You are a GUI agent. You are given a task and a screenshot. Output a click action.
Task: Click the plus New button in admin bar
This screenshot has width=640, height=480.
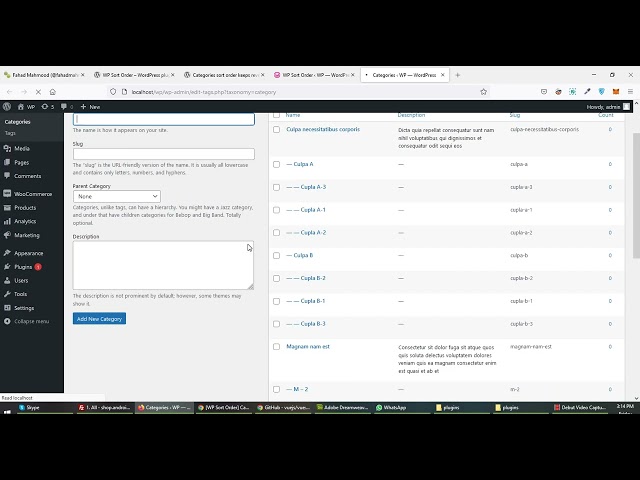pos(90,107)
